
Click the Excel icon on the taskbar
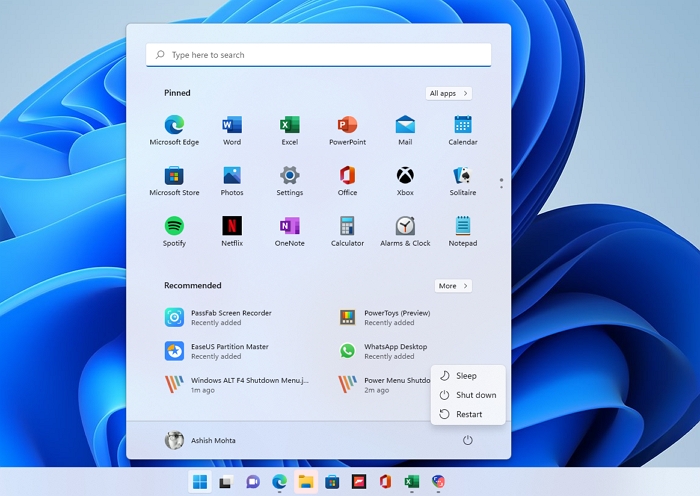coord(412,482)
